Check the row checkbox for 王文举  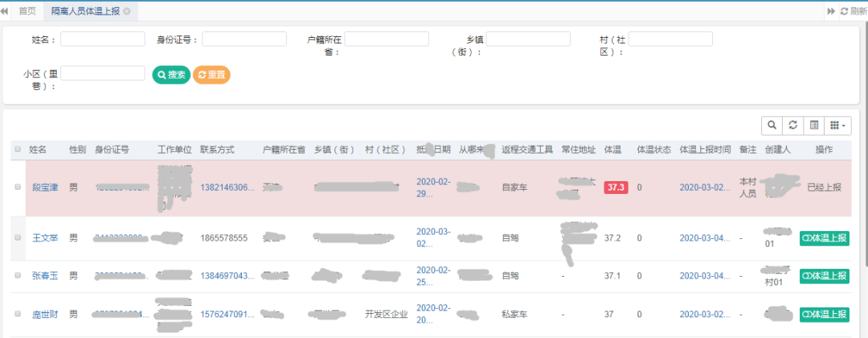[x=18, y=238]
